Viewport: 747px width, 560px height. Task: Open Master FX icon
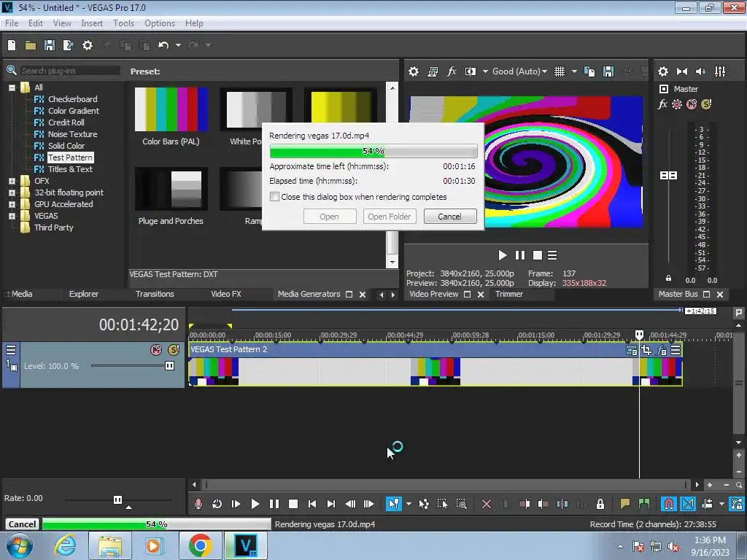click(662, 104)
